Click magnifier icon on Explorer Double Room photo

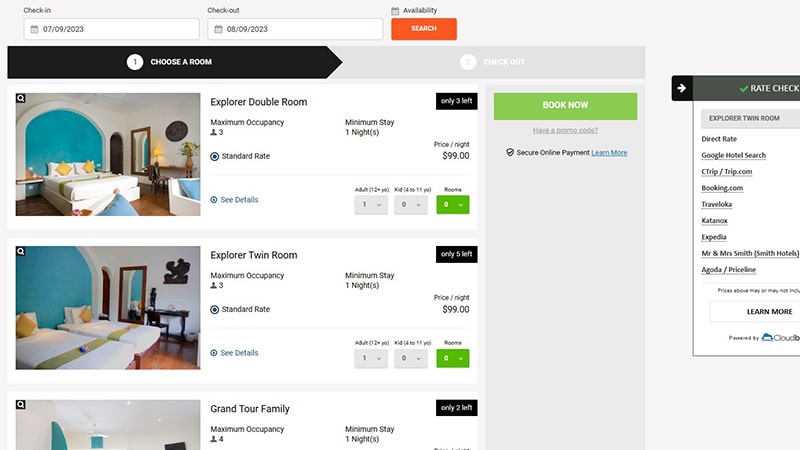pos(21,98)
